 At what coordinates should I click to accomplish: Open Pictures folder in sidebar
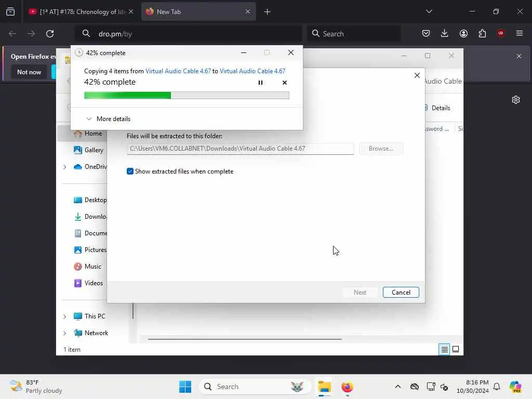pyautogui.click(x=90, y=250)
